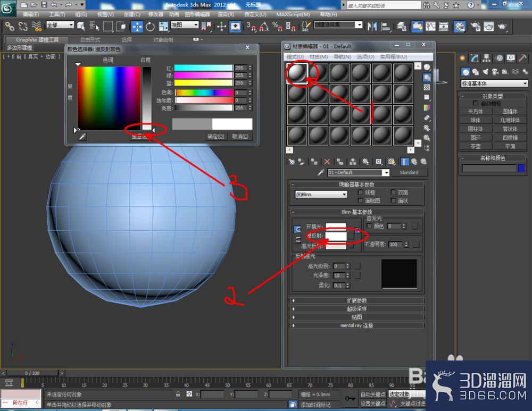The height and width of the screenshot is (411, 532).
Task: Click the Standard material type button
Action: tap(409, 172)
